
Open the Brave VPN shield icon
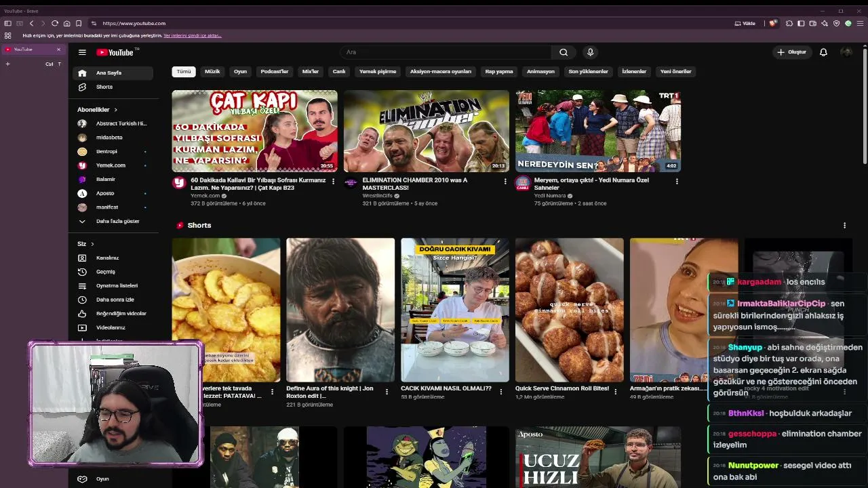(836, 23)
